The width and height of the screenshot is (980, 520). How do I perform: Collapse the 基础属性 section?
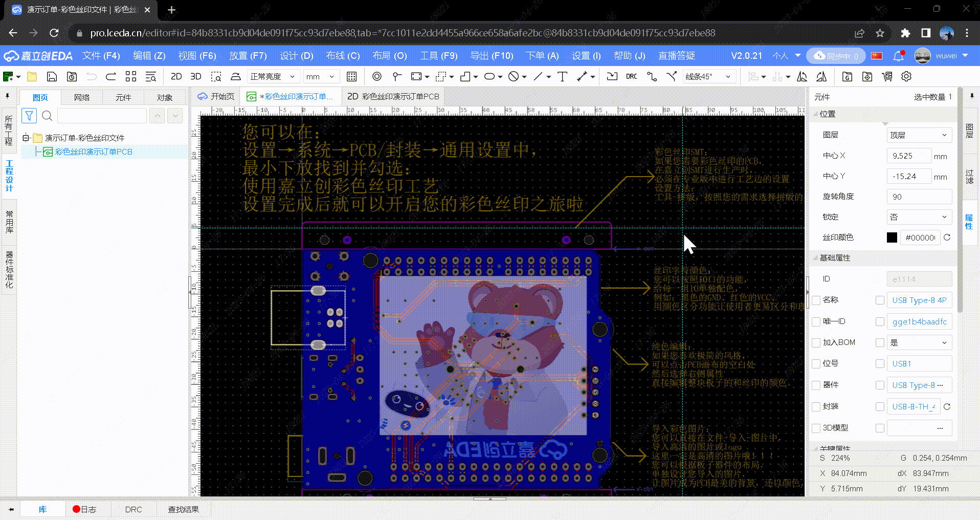tap(815, 258)
